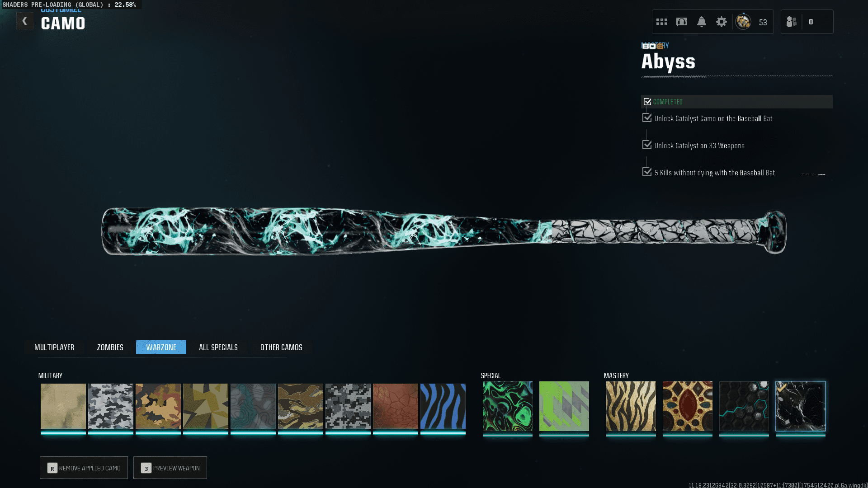Select the Abyss black marble mastery camo
Image resolution: width=868 pixels, height=488 pixels.
pos(800,406)
